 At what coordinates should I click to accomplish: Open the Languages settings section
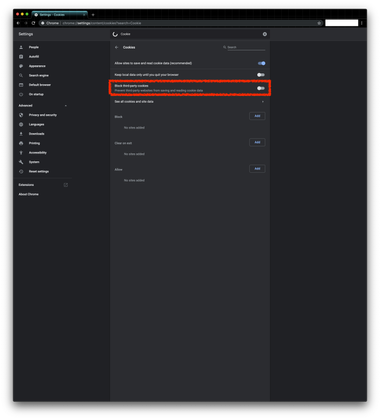click(x=36, y=124)
